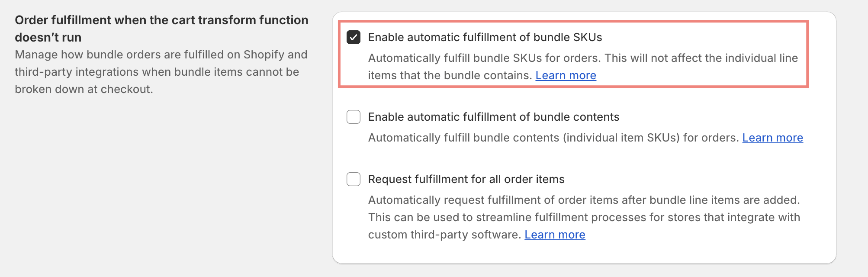Screen dimensions: 868x277
Task: Uncheck Enable automatic fulfillment of bundle SKUs
Action: tap(354, 37)
